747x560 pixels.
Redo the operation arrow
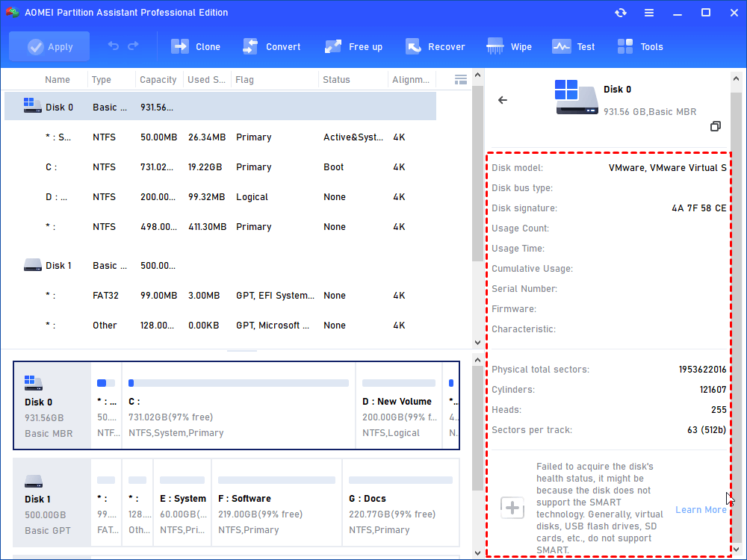pyautogui.click(x=134, y=46)
